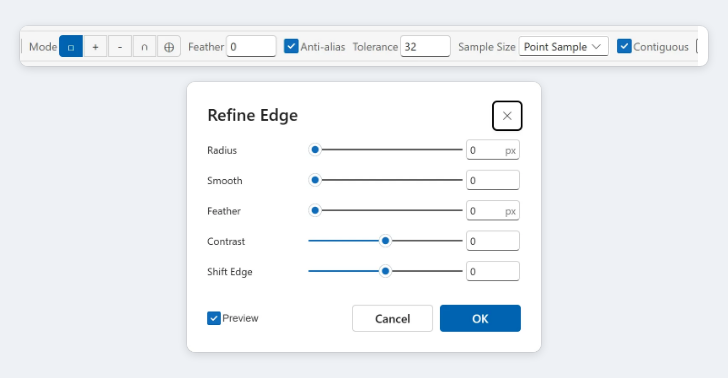
Task: Uncheck the Preview checkbox
Action: (214, 318)
